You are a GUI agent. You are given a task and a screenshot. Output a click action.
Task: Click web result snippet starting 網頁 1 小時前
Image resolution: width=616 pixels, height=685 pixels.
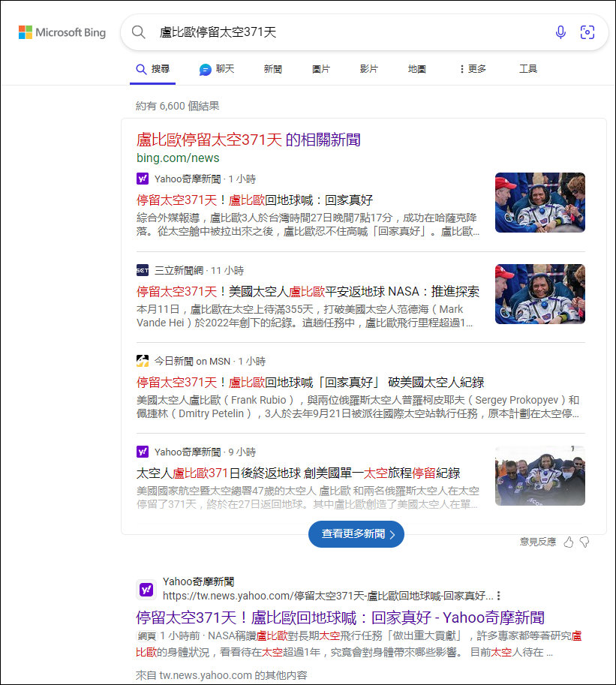359,644
